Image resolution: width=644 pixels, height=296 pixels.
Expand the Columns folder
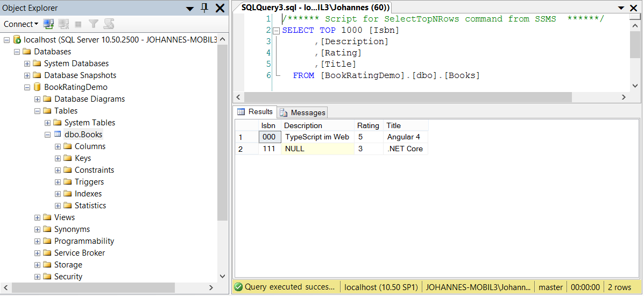click(x=58, y=146)
